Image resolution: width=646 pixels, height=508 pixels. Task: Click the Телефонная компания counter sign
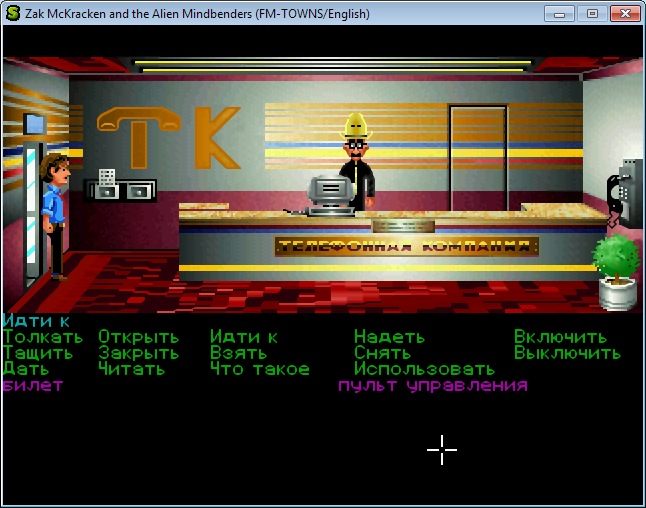pyautogui.click(x=407, y=246)
